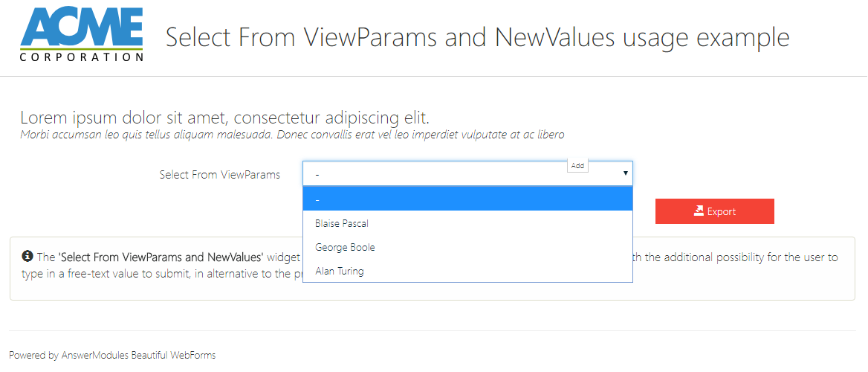Viewport: 868px width, 372px height.
Task: Click the Lorem ipsum dolor heading
Action: tap(224, 118)
